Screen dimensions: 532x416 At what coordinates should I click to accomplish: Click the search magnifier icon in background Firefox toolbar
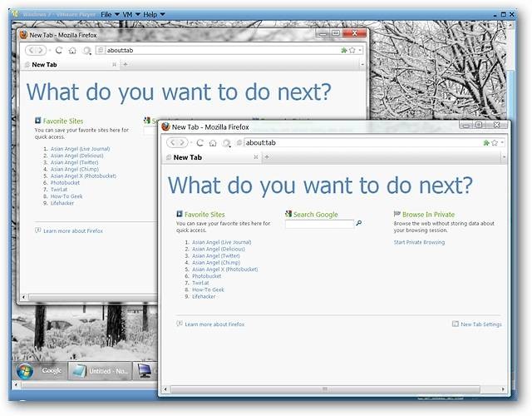(x=86, y=51)
